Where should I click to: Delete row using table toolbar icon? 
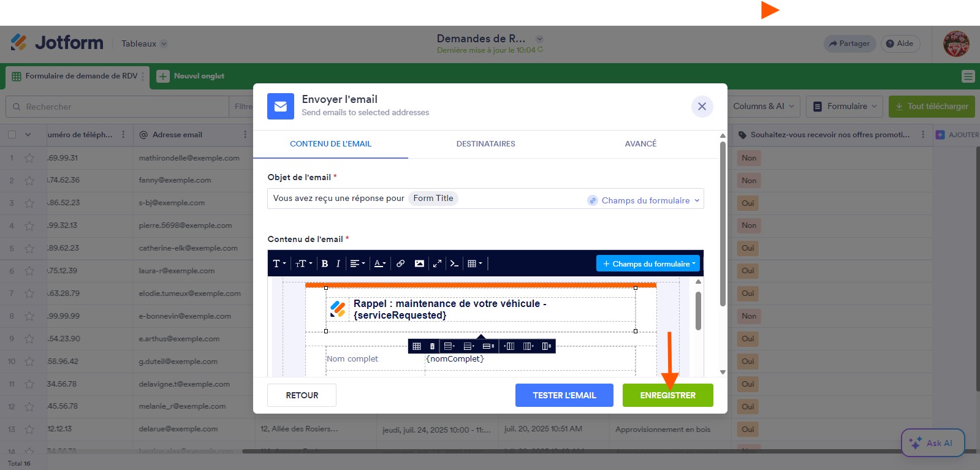(488, 346)
